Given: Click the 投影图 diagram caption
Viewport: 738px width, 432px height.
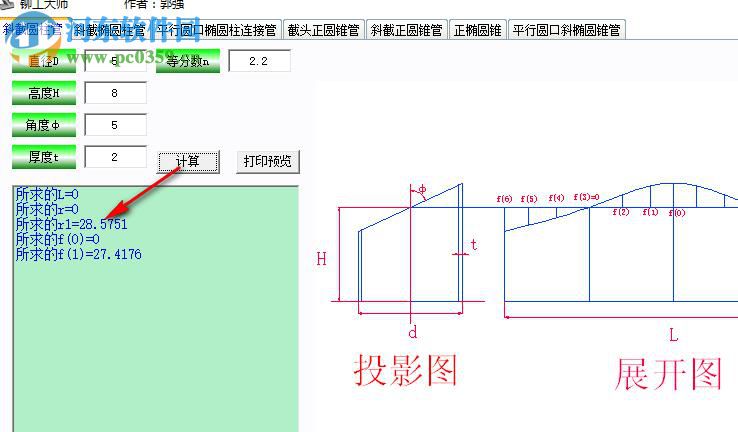Looking at the screenshot, I should (x=406, y=371).
